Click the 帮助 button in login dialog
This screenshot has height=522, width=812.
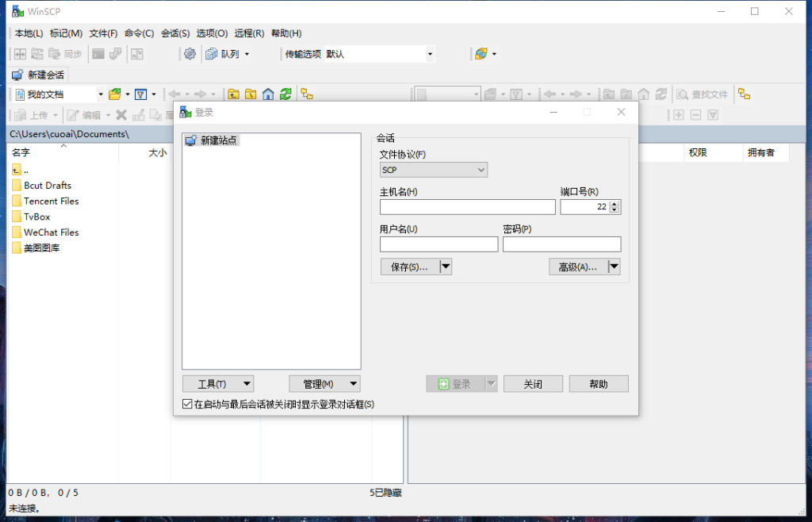pyautogui.click(x=599, y=384)
